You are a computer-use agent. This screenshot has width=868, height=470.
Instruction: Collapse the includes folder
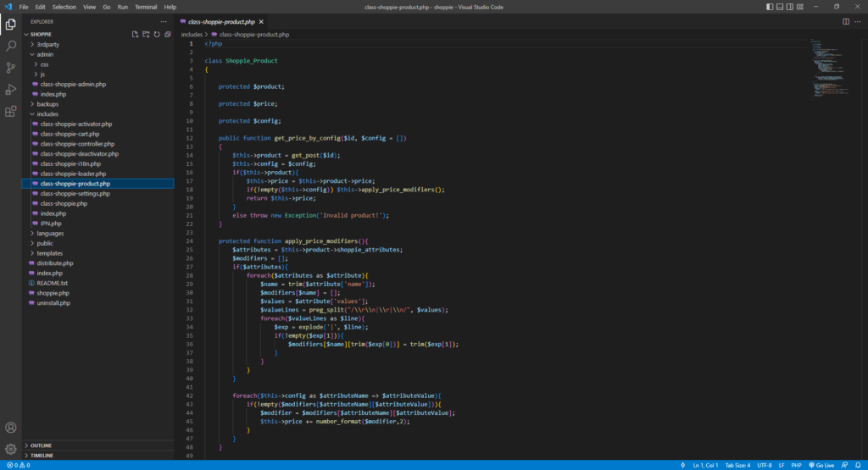pos(47,114)
